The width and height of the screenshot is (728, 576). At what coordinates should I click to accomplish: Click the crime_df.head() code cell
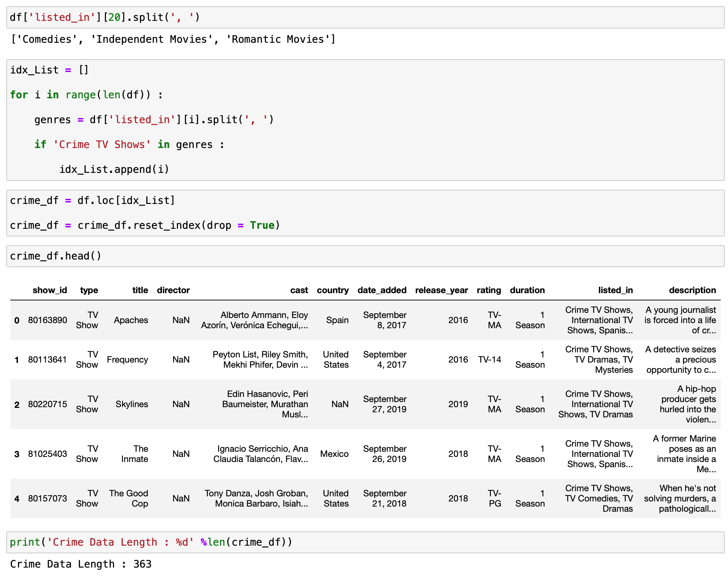click(x=365, y=256)
